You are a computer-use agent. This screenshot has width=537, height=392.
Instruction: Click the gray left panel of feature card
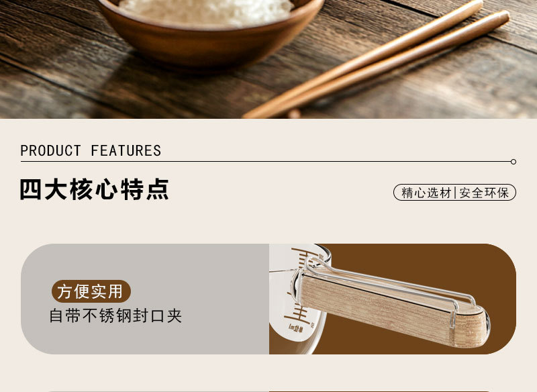(145, 299)
